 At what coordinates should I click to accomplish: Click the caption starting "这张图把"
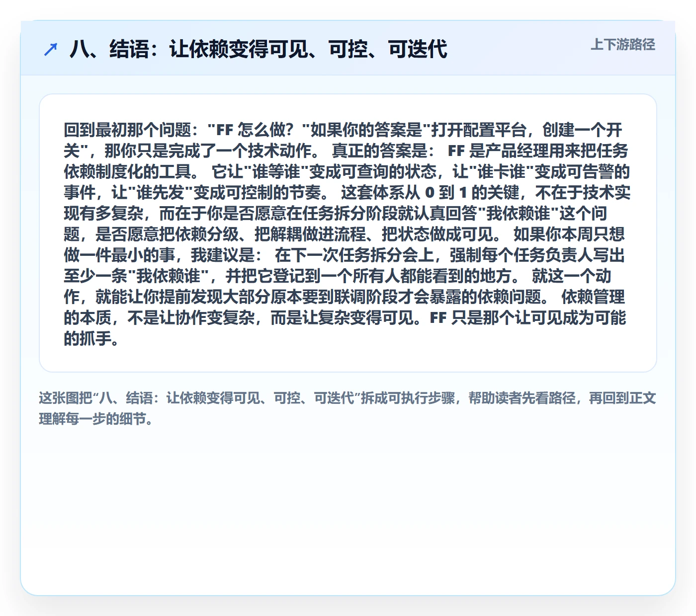[x=348, y=408]
